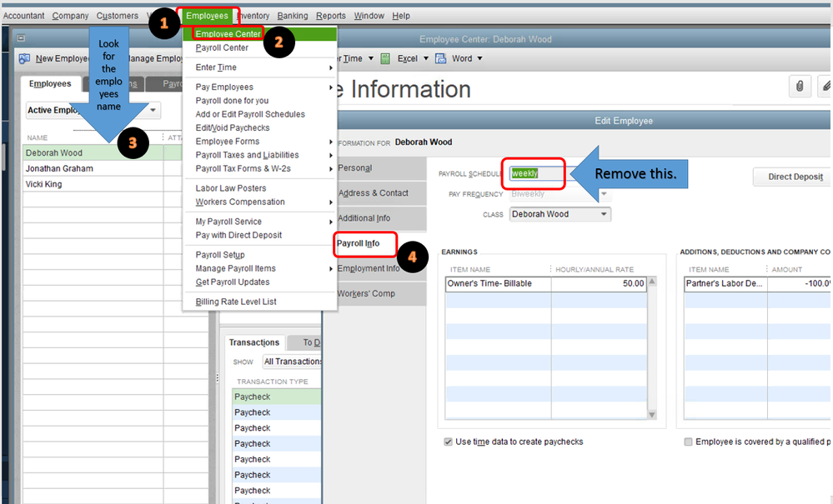Select Jonathan Graham in employee list
The height and width of the screenshot is (504, 833).
pyautogui.click(x=93, y=169)
